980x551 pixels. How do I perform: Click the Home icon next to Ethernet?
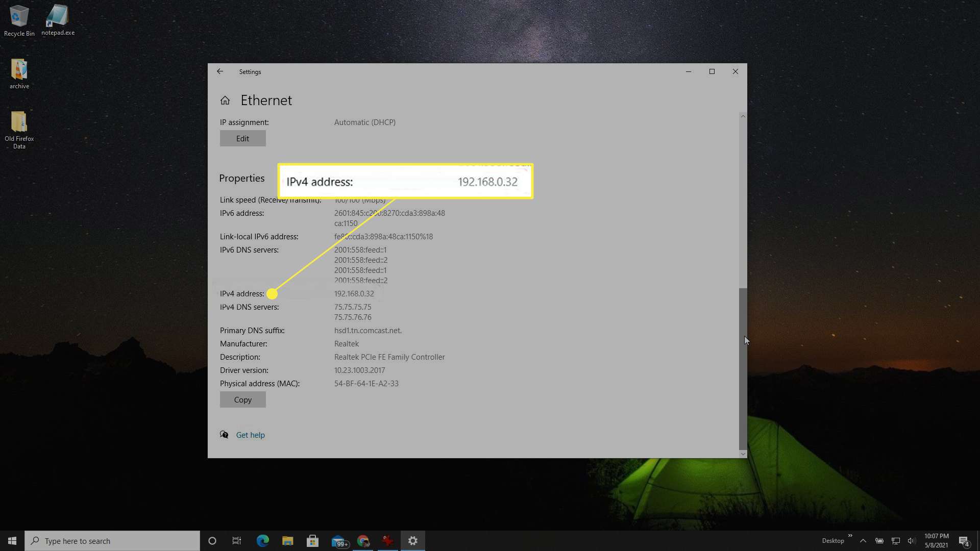[x=225, y=99]
